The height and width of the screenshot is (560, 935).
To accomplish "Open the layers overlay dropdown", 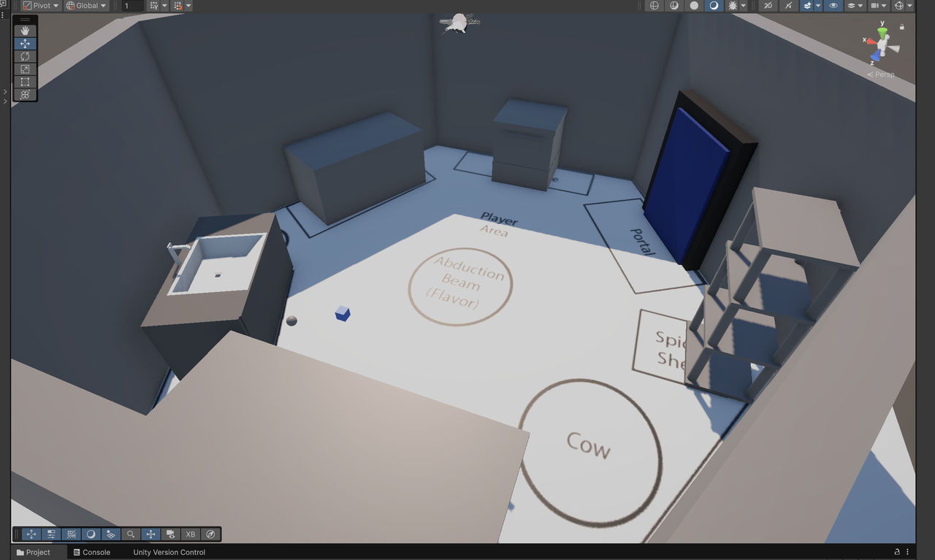I will coord(855,6).
